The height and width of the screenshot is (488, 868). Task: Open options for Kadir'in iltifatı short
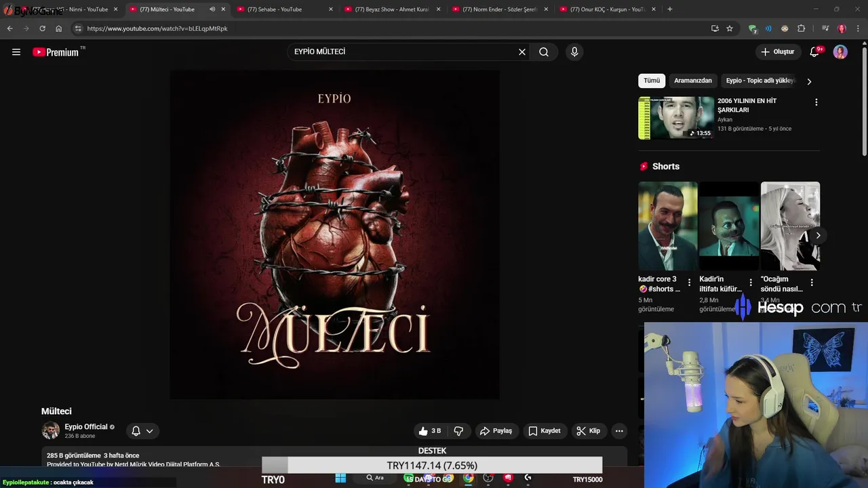(x=751, y=283)
